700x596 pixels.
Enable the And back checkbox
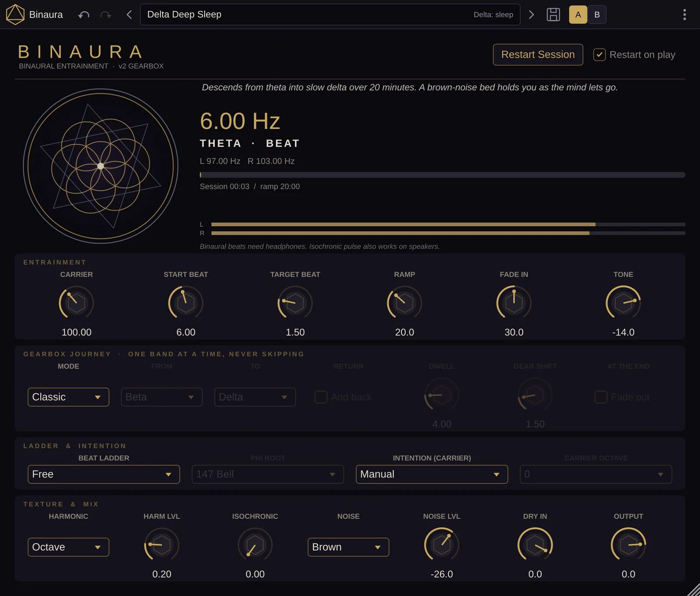click(x=321, y=397)
